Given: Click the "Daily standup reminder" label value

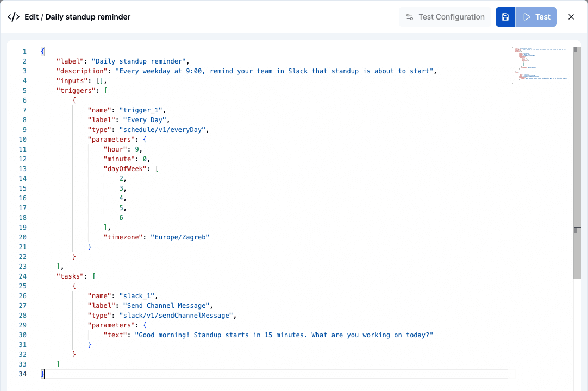Looking at the screenshot, I should (x=139, y=61).
